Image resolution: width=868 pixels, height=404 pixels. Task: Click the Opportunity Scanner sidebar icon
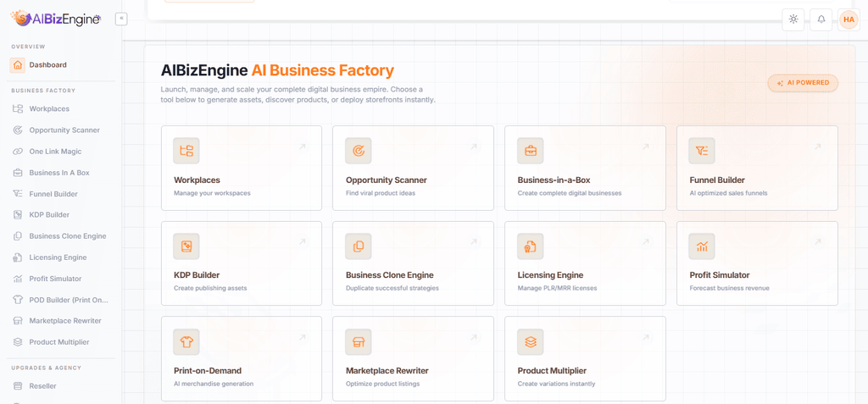18,130
